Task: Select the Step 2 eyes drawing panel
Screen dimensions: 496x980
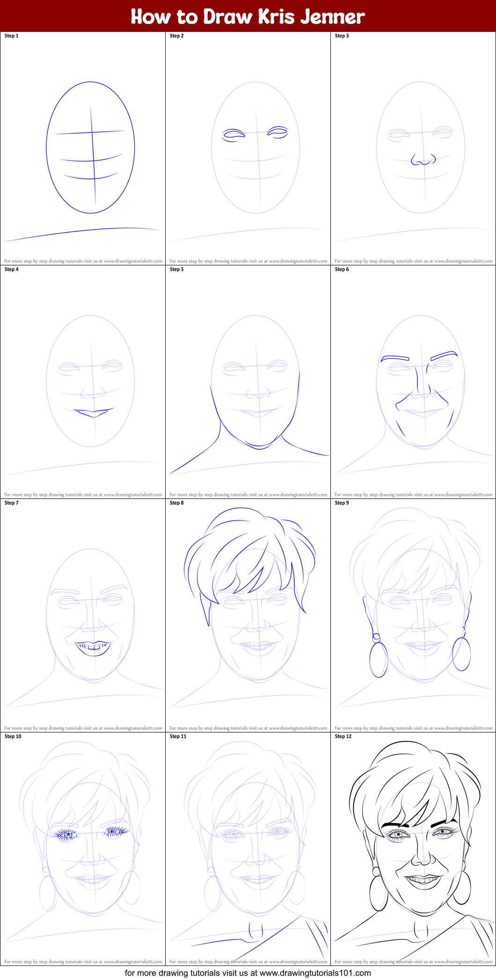Action: pyautogui.click(x=248, y=148)
